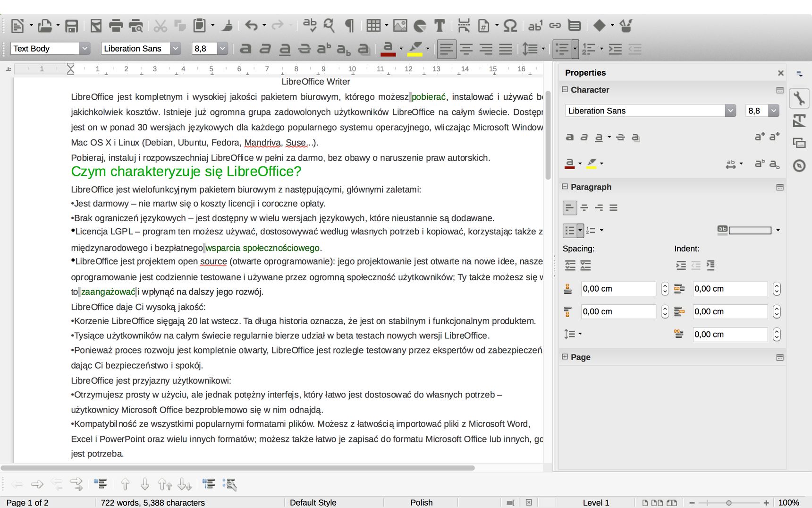Toggle Center Horizontally in toolbar
This screenshot has width=812, height=508.
point(466,49)
